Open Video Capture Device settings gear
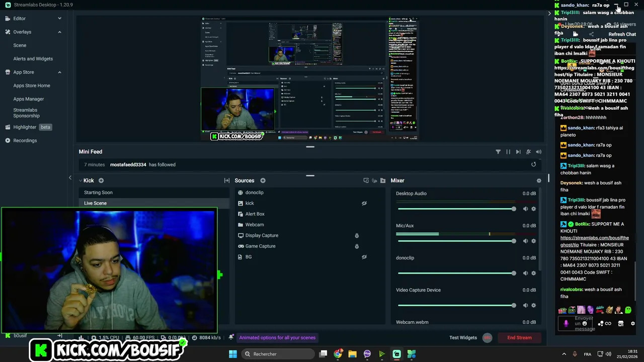 534,305
